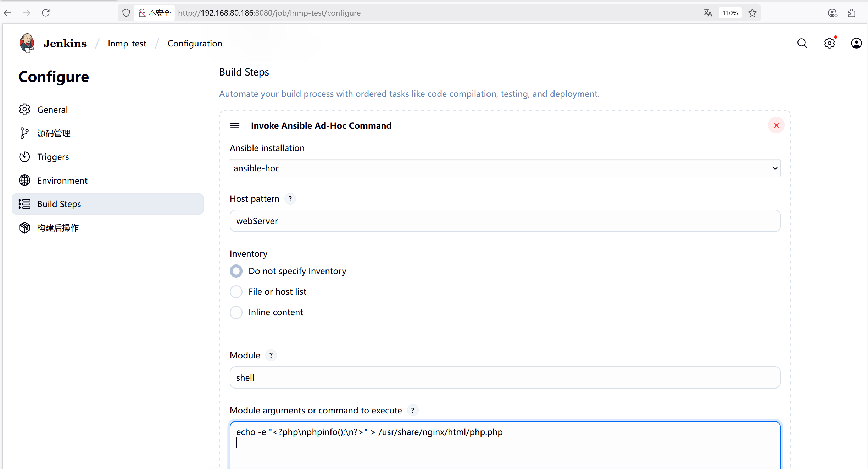Click the browser forward arrow
This screenshot has height=469, width=868.
pyautogui.click(x=27, y=13)
